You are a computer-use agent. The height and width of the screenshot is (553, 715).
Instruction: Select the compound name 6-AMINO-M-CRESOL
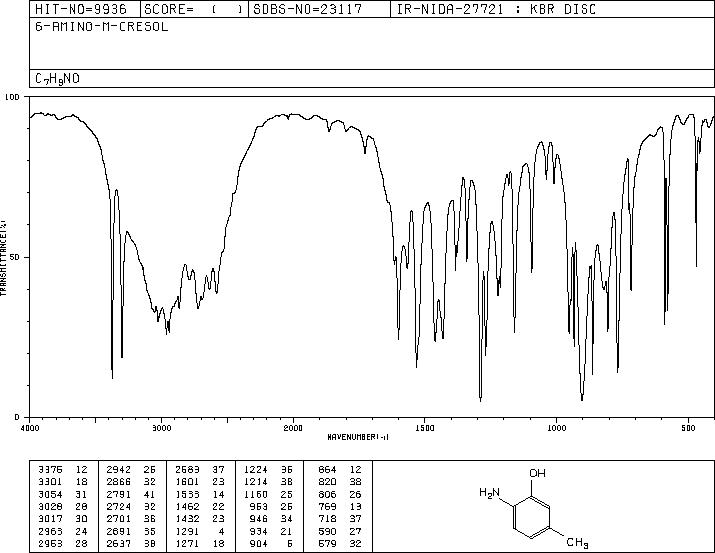[102, 26]
